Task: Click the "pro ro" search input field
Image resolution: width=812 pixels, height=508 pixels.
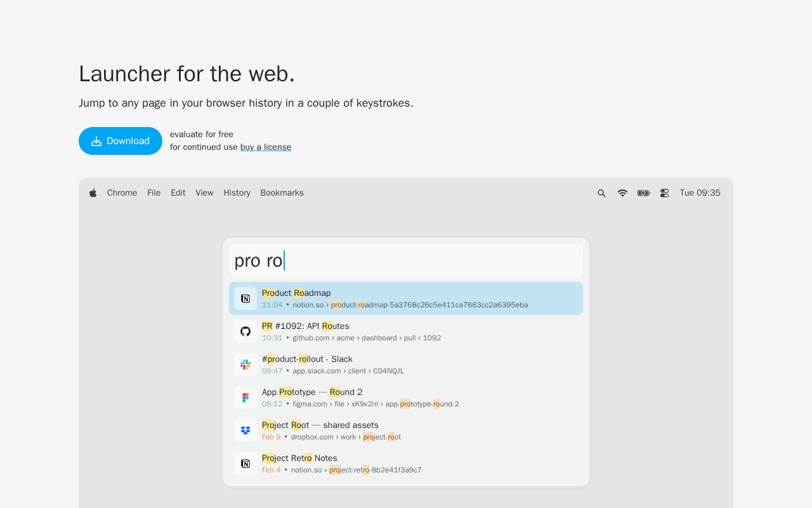Action: 406,260
